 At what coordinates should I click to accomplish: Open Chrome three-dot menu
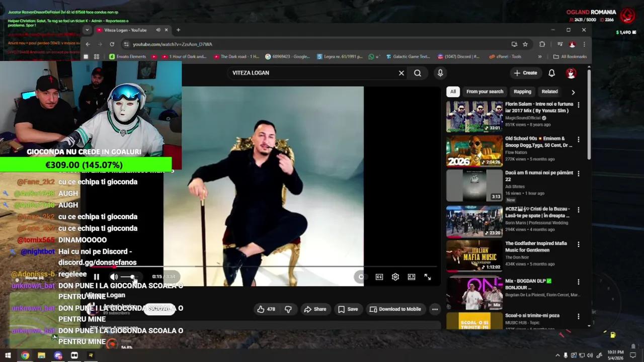pos(583,44)
